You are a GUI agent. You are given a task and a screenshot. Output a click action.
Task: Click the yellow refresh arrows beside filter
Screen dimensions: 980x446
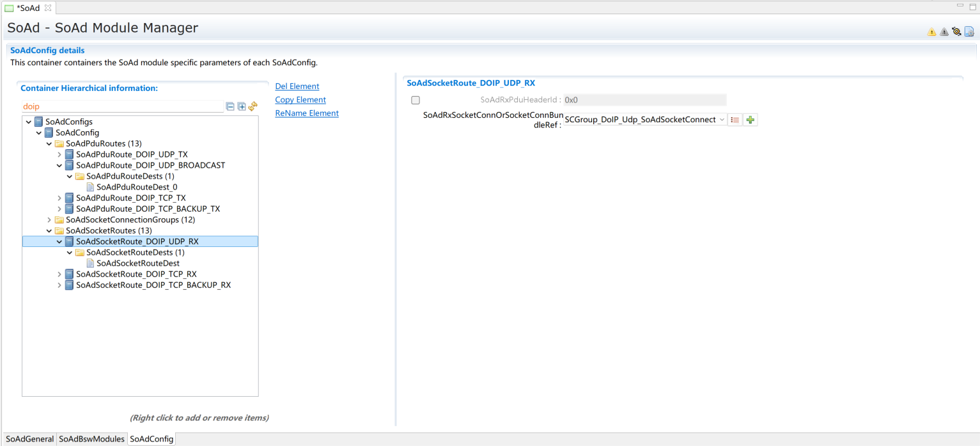tap(253, 106)
